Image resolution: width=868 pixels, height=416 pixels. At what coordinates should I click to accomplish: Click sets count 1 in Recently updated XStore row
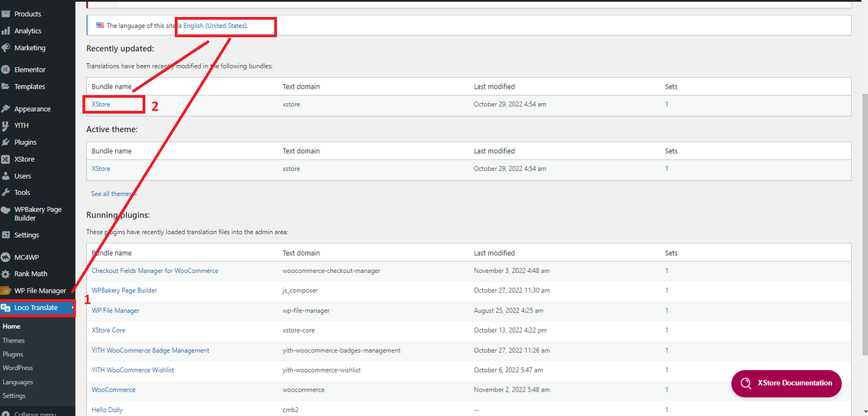click(667, 104)
